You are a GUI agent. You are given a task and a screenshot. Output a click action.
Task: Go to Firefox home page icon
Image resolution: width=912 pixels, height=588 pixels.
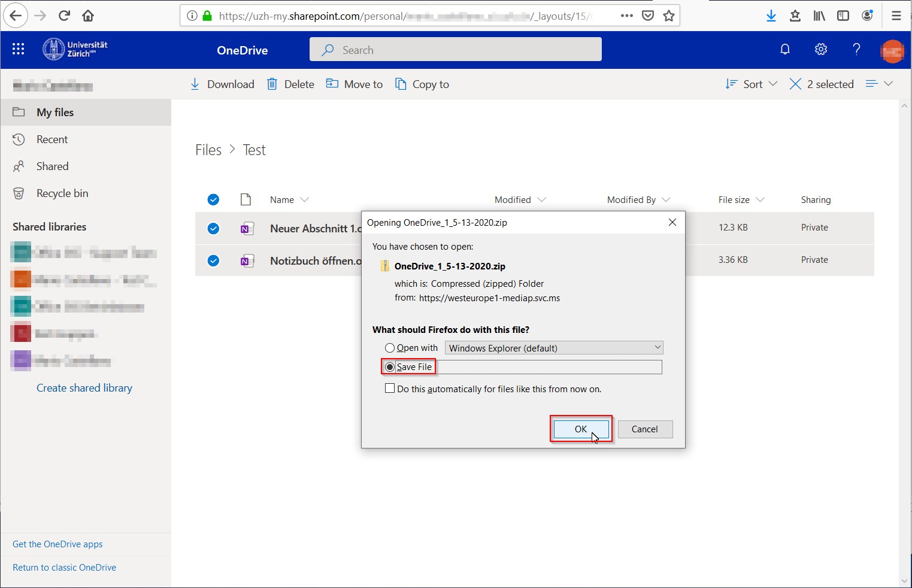[88, 16]
